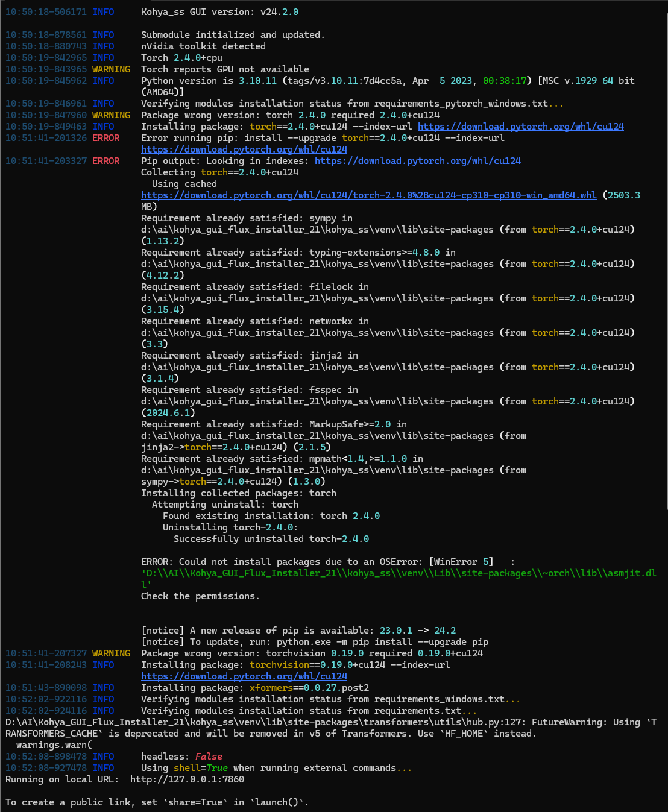Click the 'warnings.warn(' line
Screen dimensions: 668x812
click(54, 745)
